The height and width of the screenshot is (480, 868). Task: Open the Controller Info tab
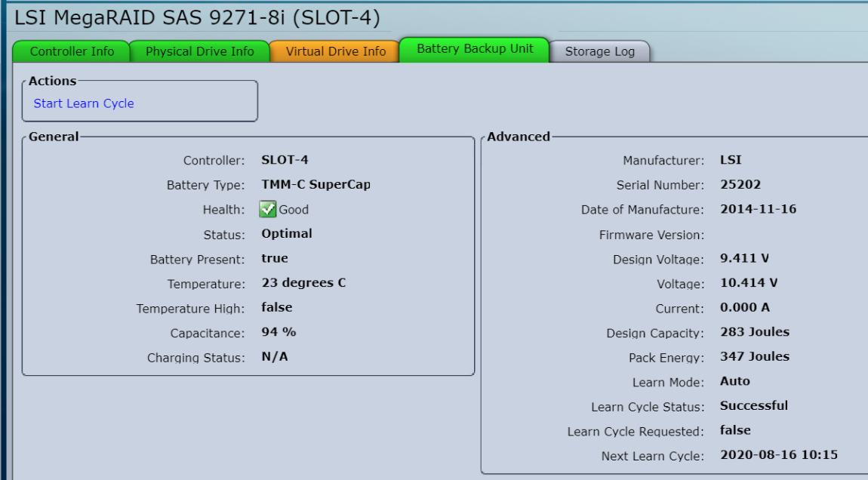pyautogui.click(x=72, y=51)
